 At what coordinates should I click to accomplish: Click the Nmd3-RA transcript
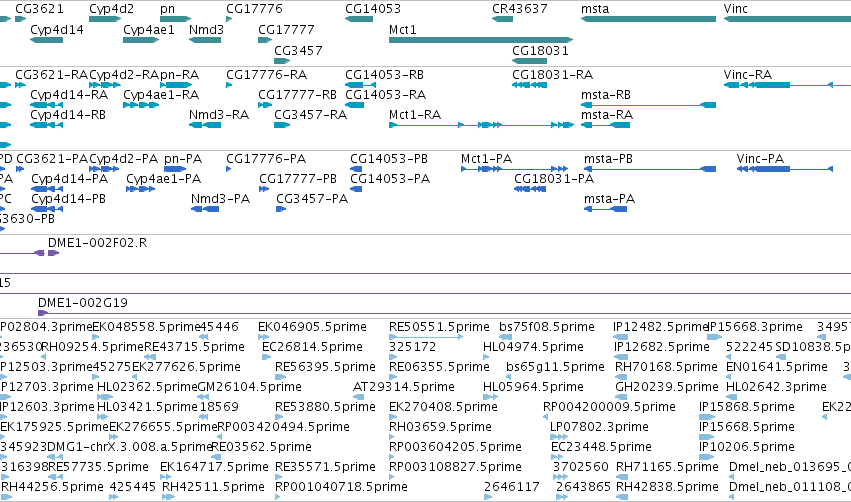point(205,125)
